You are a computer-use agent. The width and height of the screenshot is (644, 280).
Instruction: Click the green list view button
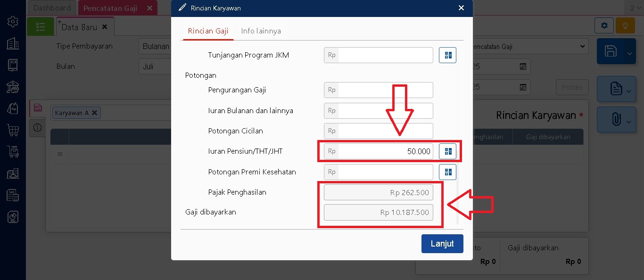[41, 27]
